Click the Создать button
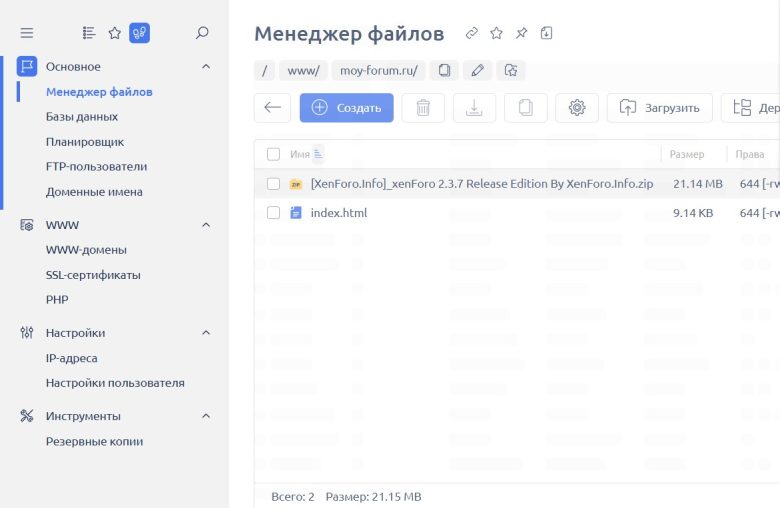Viewport: 780px width, 508px height. click(346, 108)
